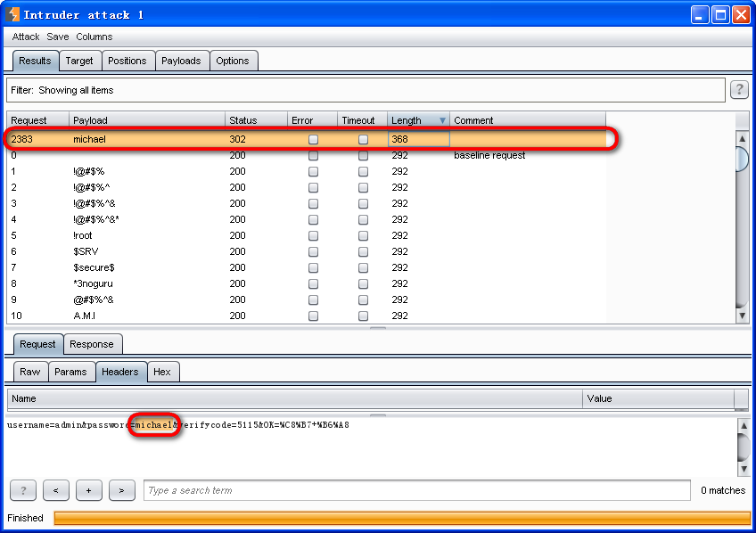Sort by the Request column header
This screenshot has height=533, width=756.
(37, 120)
